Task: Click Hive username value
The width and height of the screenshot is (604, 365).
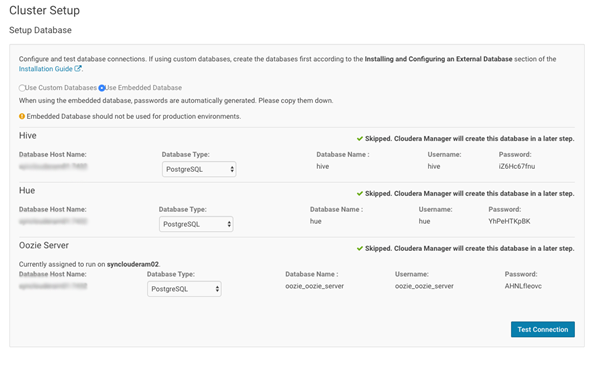Action: [434, 166]
